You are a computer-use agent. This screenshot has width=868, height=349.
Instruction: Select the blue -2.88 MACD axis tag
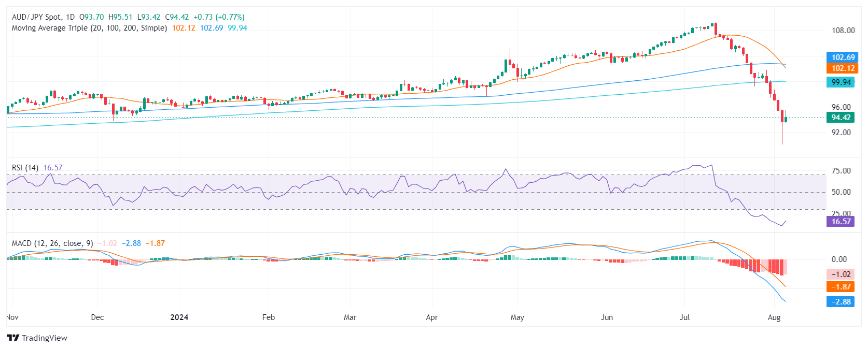841,302
